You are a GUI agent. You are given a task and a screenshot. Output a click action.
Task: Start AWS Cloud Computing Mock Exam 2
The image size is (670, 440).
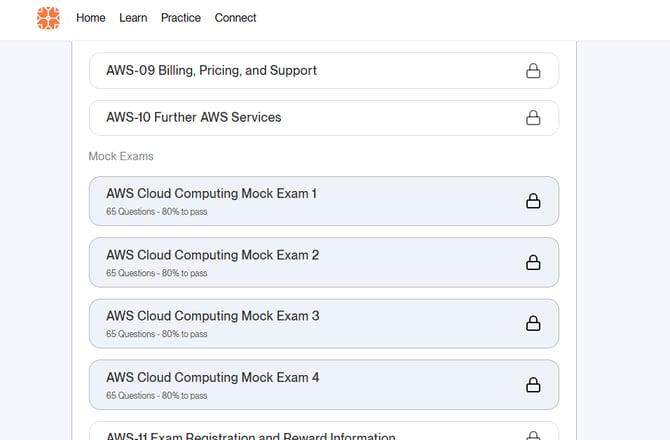(x=212, y=255)
